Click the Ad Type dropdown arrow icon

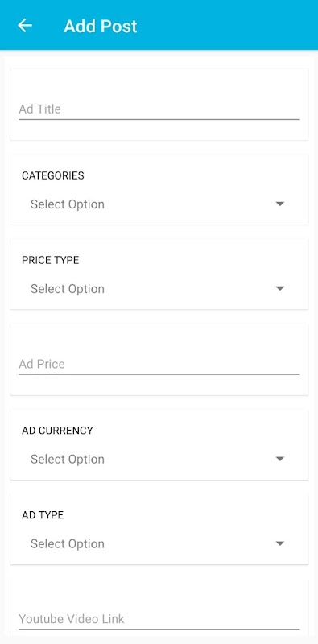coord(280,543)
